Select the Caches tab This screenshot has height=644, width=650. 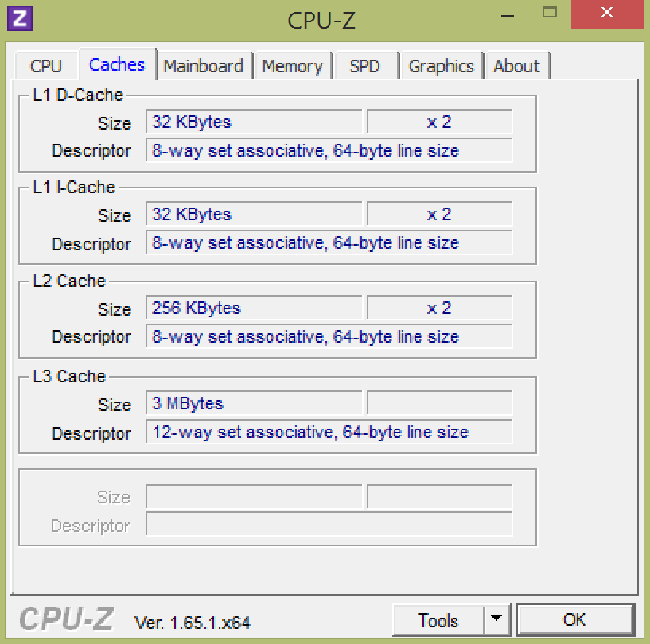(117, 65)
